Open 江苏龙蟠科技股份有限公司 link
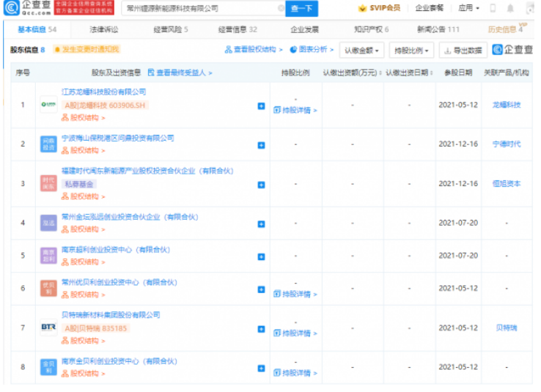The height and width of the screenshot is (392, 541). [x=104, y=92]
